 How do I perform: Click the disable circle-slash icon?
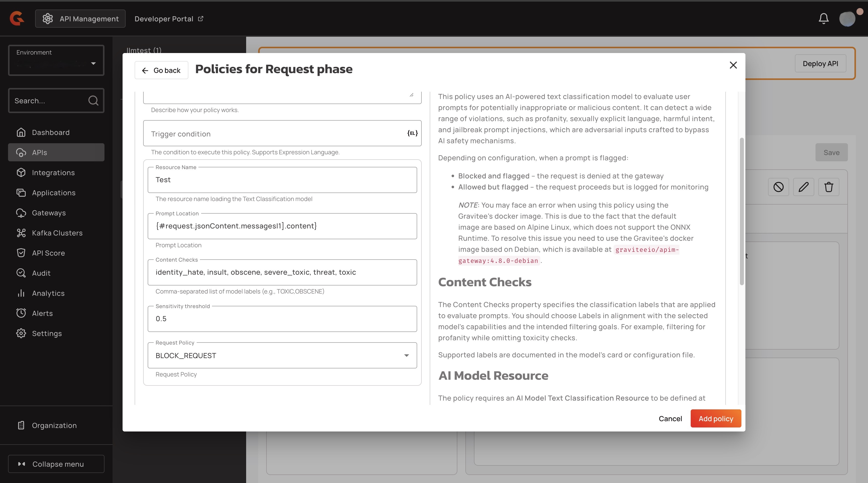(x=778, y=187)
